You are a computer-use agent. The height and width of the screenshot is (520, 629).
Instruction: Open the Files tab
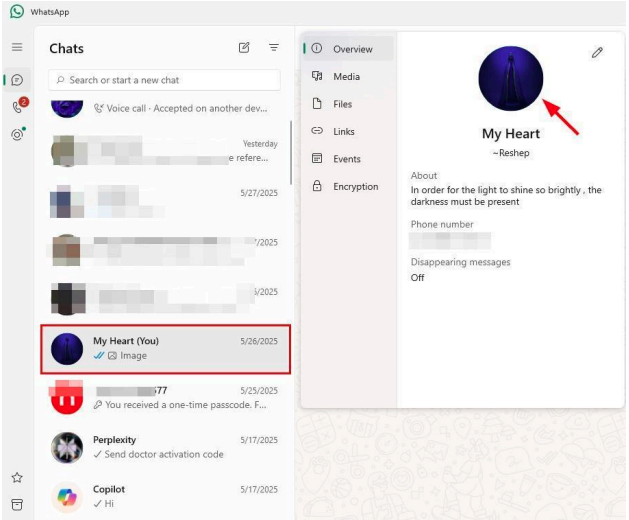tap(343, 104)
